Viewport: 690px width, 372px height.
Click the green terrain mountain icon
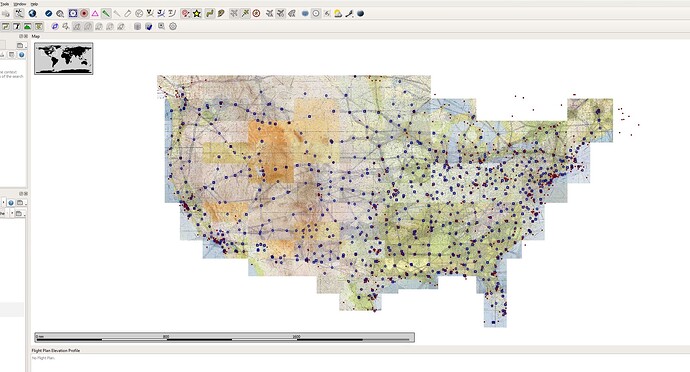[x=27, y=26]
